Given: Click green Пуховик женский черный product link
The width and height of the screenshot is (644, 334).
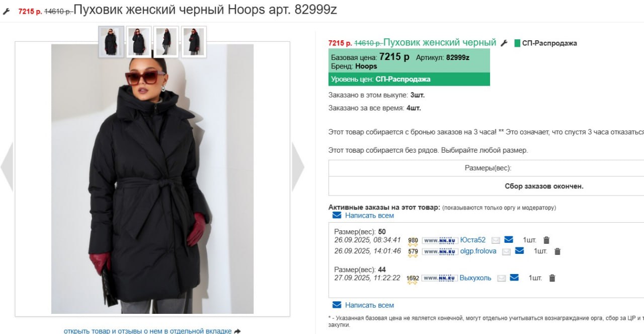Looking at the screenshot, I should (x=440, y=43).
